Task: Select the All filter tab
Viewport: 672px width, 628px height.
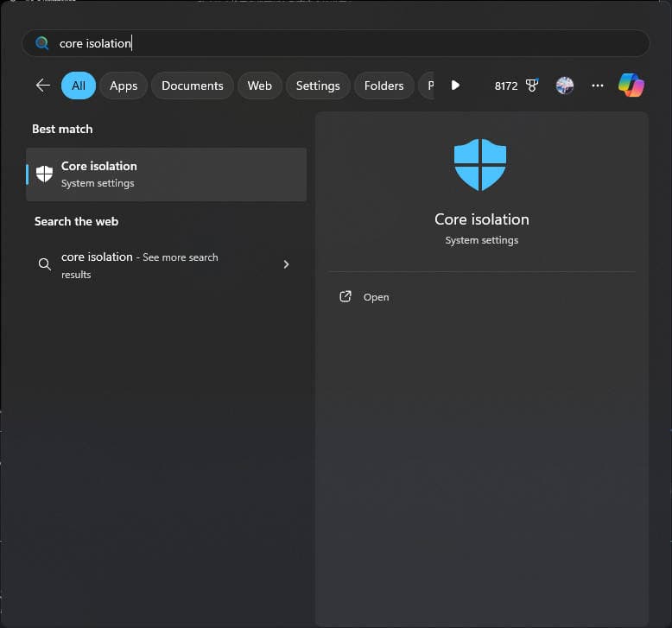Action: coord(79,86)
